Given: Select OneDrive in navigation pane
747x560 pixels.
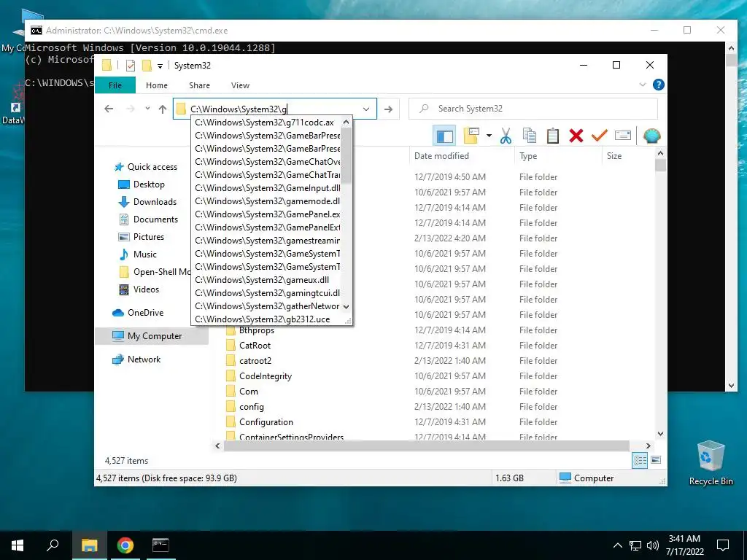Looking at the screenshot, I should tap(138, 313).
